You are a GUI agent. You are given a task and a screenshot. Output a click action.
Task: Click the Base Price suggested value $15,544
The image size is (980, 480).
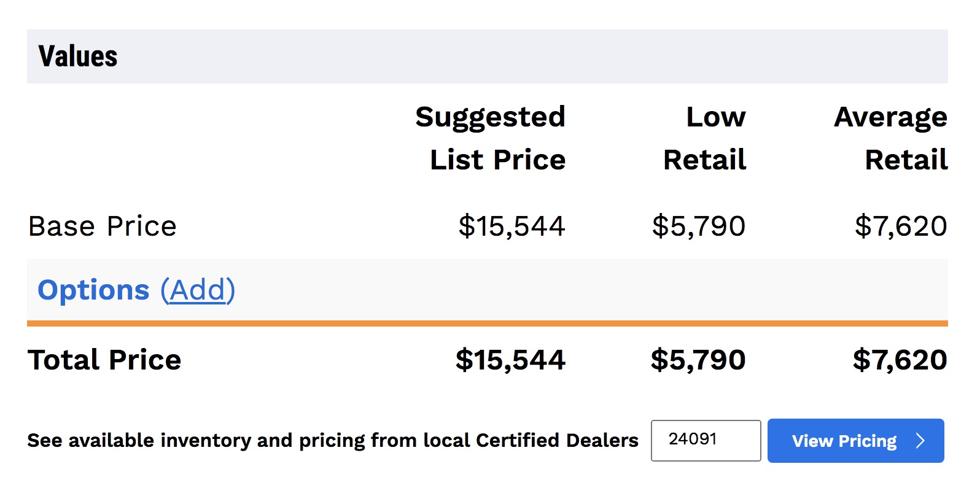511,226
